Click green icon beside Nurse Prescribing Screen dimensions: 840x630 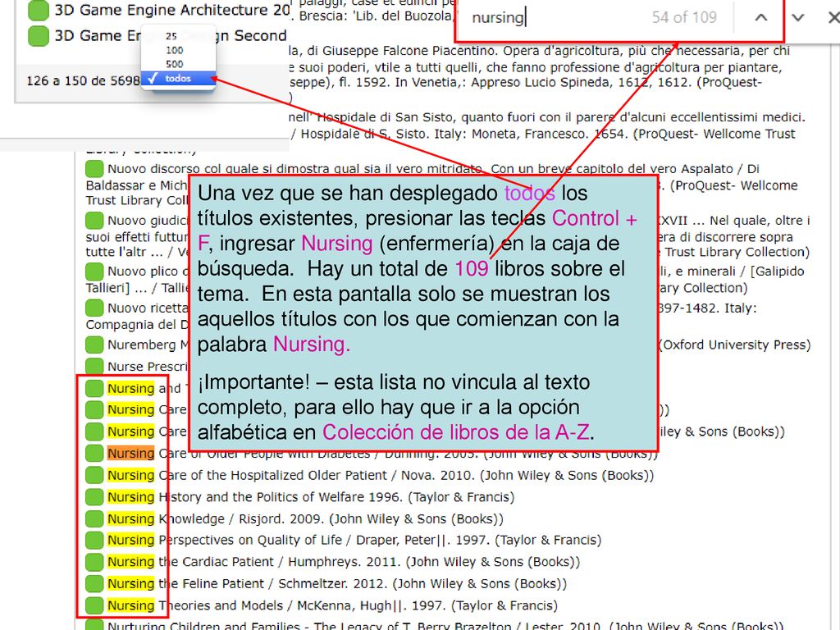click(94, 367)
